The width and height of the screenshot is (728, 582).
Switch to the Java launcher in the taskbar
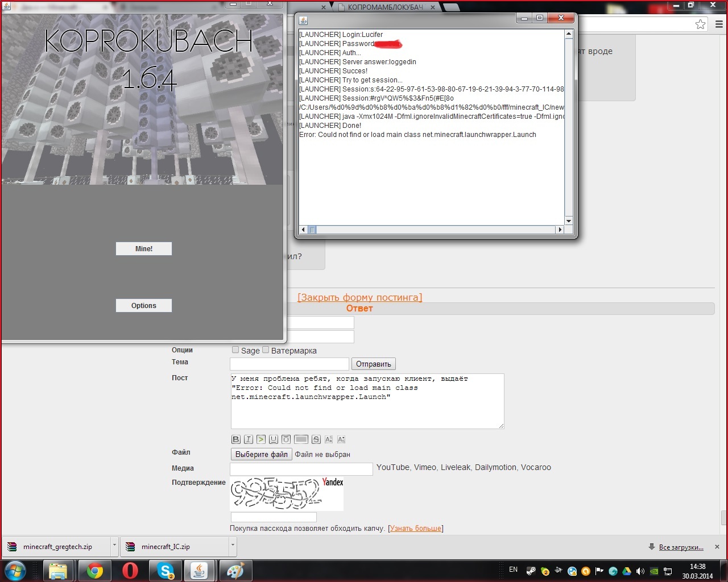(199, 571)
